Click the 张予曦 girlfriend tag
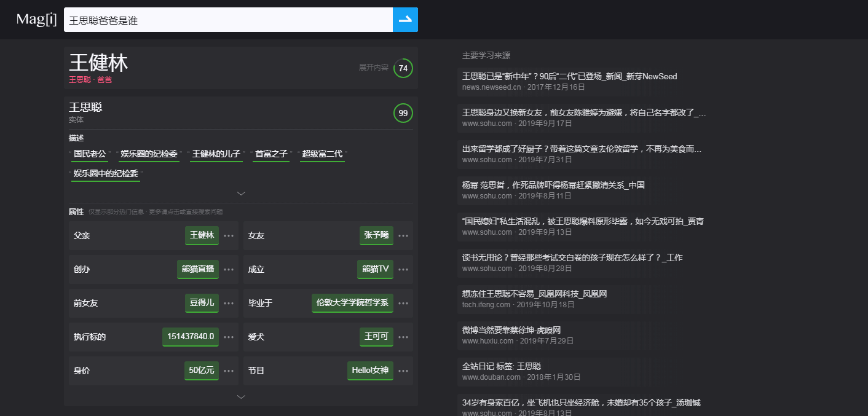 [x=376, y=235]
